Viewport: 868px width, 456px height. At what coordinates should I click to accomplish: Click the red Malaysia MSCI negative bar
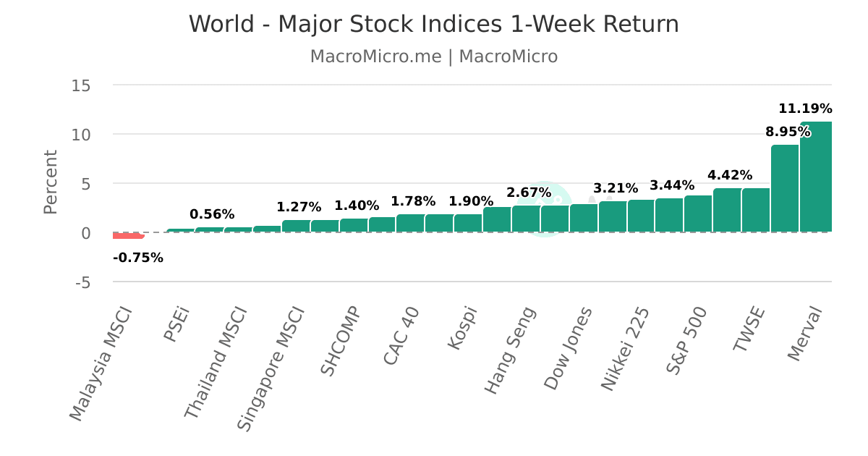click(x=128, y=235)
